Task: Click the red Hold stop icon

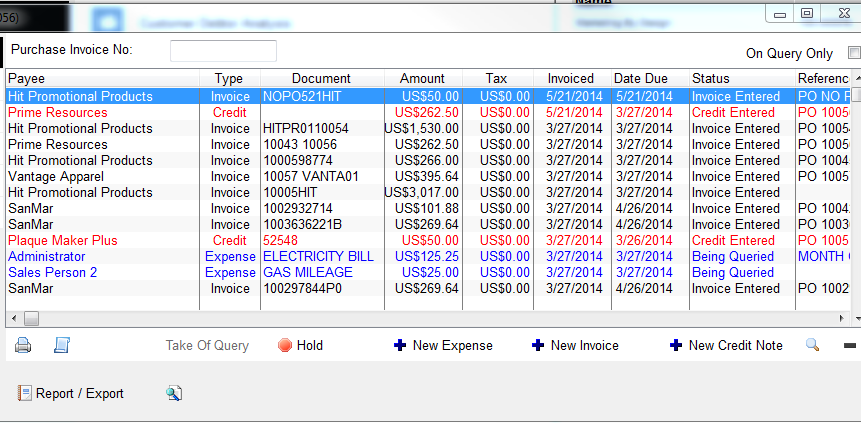Action: (x=285, y=346)
